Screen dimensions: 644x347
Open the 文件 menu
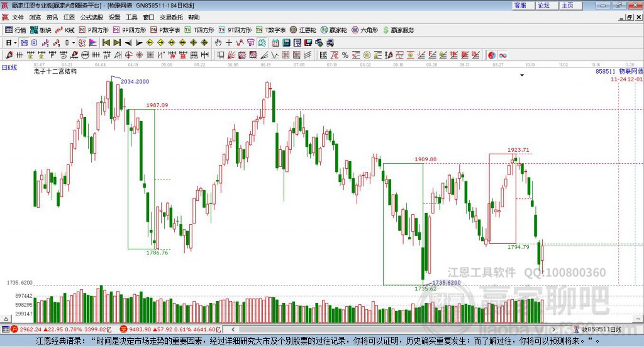(18, 17)
